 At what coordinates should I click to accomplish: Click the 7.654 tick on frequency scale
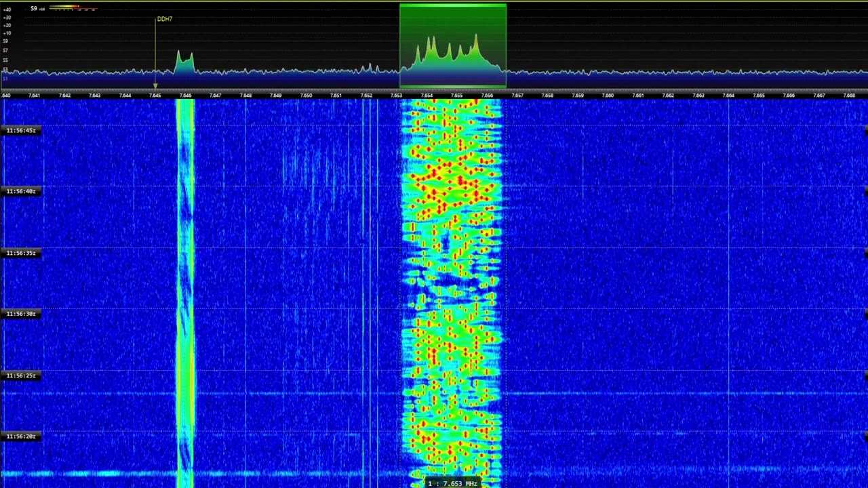tap(427, 96)
